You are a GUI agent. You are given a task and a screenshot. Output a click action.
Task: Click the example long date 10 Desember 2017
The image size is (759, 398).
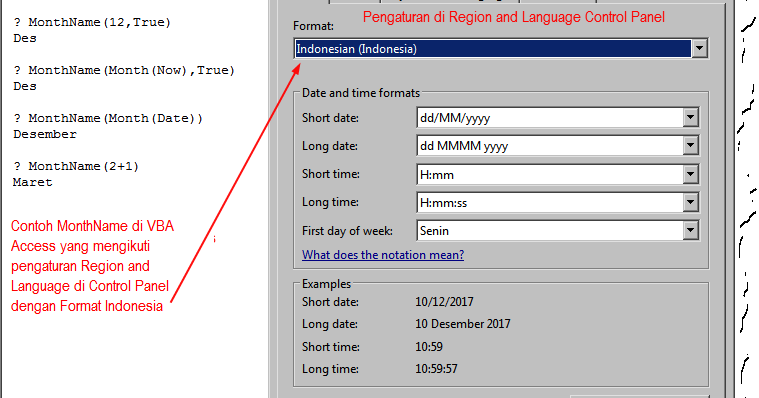point(463,324)
